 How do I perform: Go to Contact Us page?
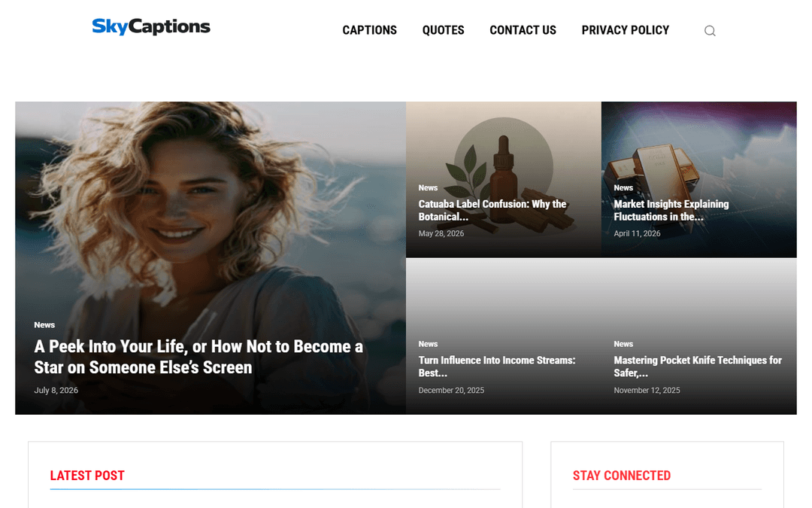tap(523, 30)
